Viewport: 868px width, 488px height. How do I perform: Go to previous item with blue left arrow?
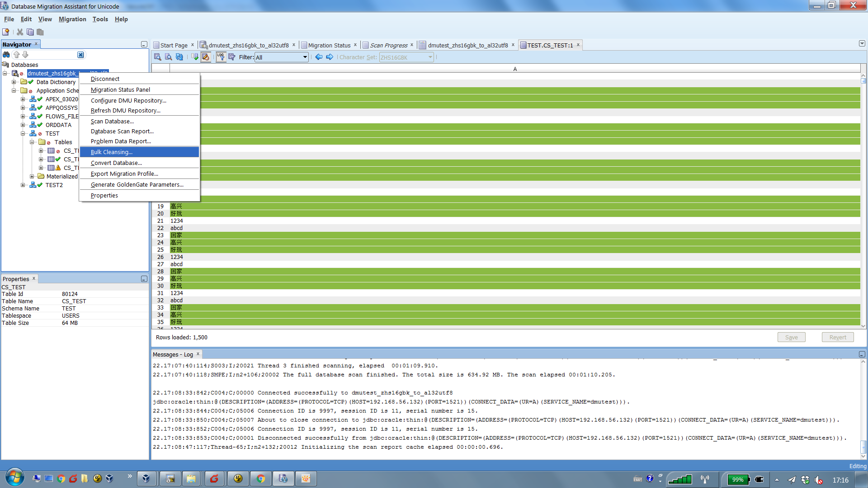tap(319, 57)
